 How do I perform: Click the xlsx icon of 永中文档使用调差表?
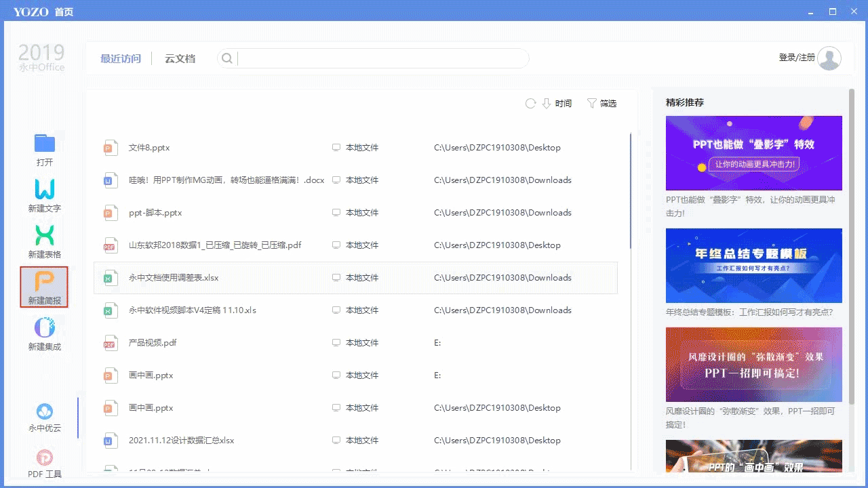110,278
